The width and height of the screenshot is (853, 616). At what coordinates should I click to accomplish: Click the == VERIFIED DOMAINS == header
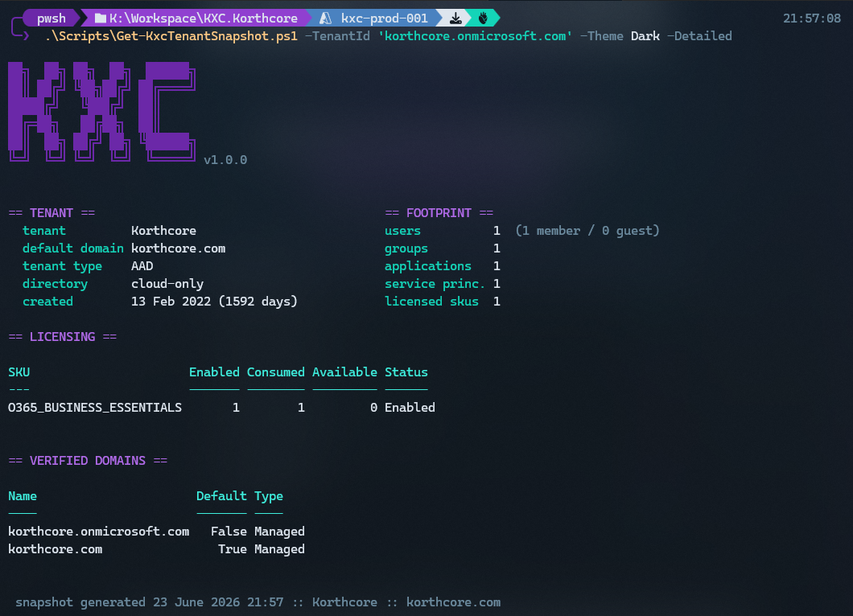pos(89,461)
